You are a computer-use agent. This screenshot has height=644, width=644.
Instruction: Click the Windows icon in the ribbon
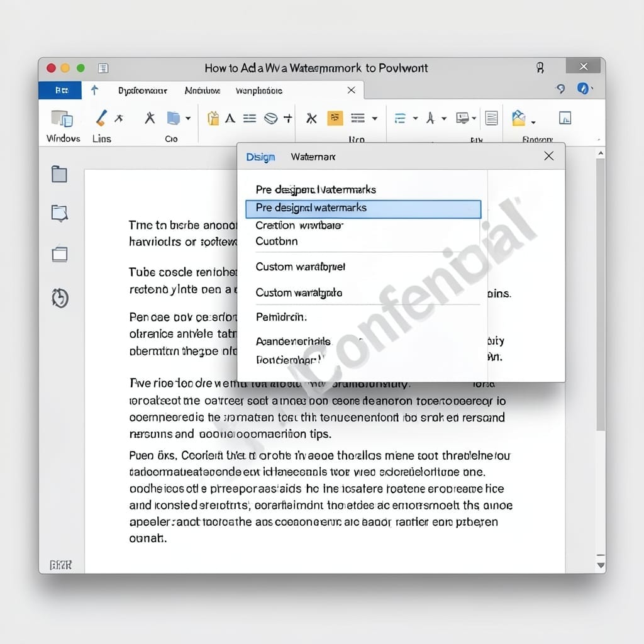(62, 119)
